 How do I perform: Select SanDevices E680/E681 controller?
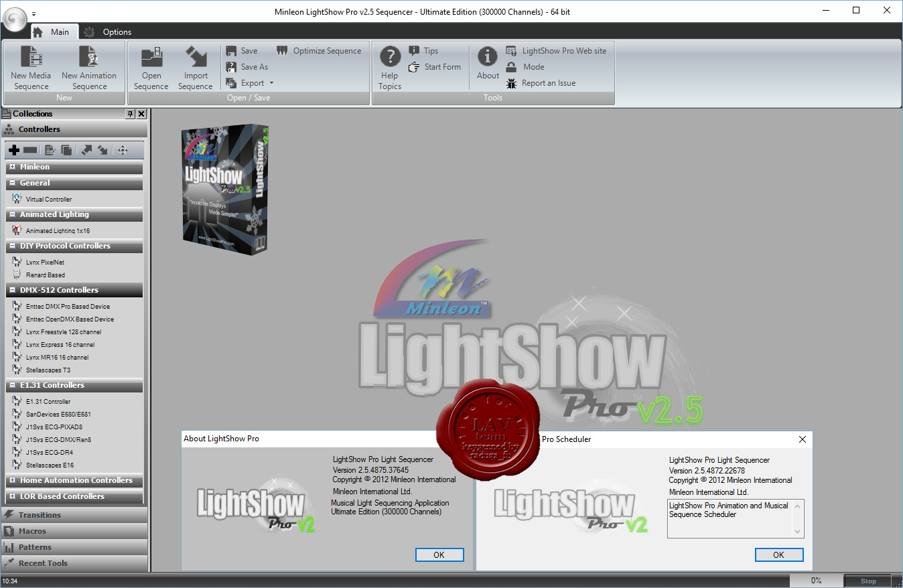coord(58,415)
